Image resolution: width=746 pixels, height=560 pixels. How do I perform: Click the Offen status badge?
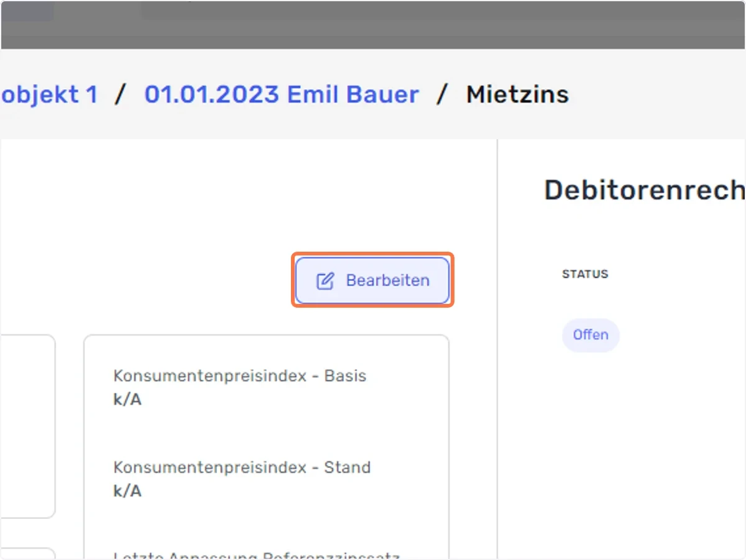click(x=591, y=335)
